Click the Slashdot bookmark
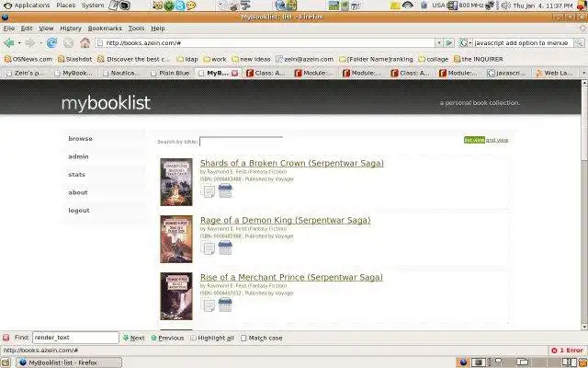The width and height of the screenshot is (588, 368). tap(75, 59)
